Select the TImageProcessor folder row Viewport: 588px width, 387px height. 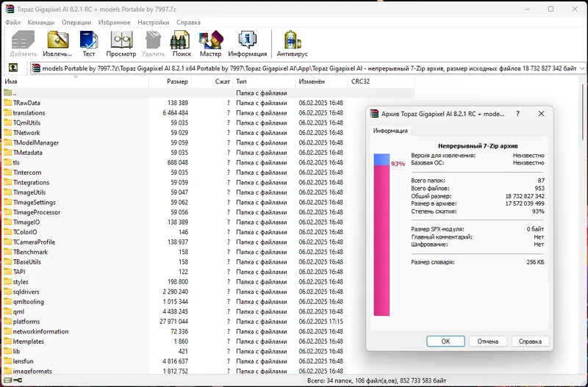pos(208,212)
